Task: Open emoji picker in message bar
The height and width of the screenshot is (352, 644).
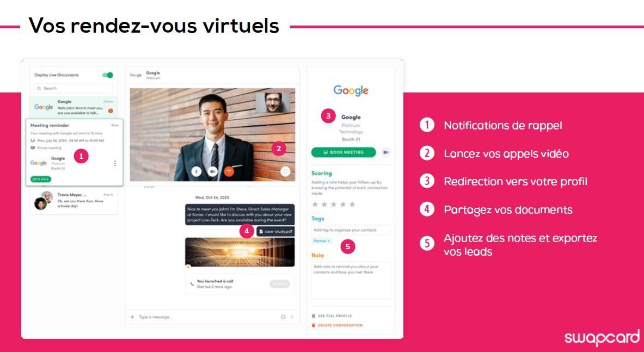Action: [x=283, y=317]
